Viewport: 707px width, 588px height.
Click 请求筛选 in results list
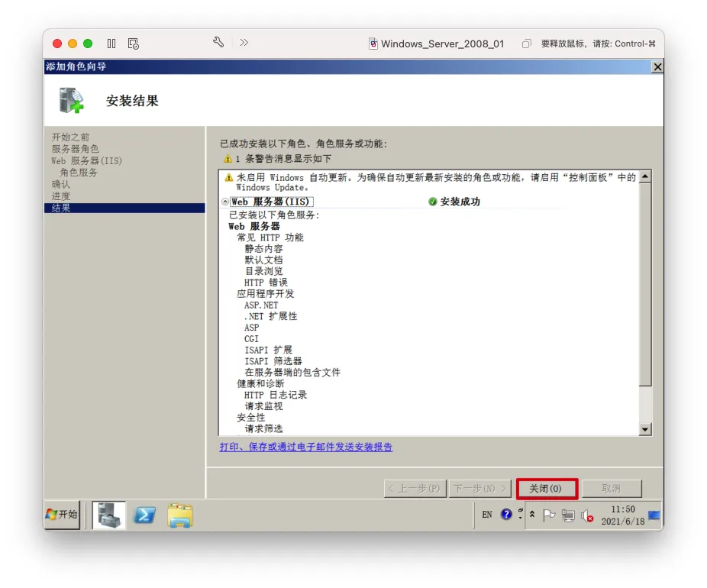263,429
